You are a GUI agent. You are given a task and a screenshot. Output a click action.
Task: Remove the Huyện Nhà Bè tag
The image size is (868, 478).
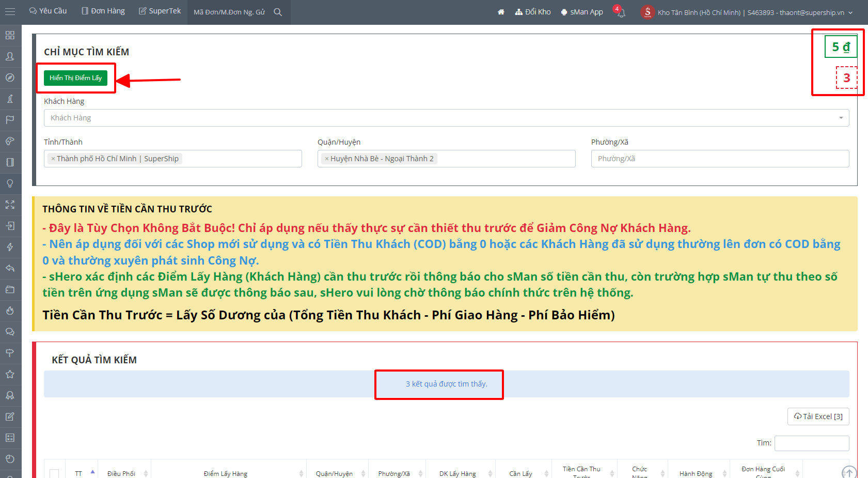326,159
